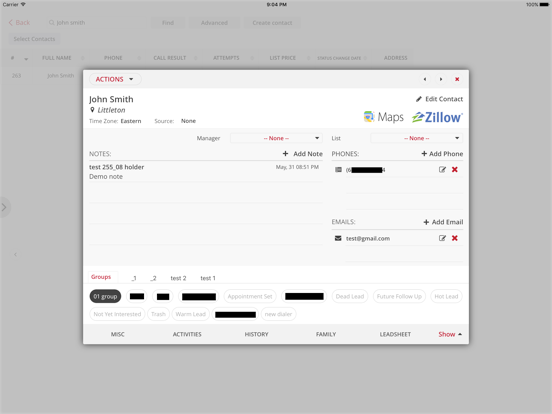Viewport: 552px width, 414px height.
Task: Close the John Smith contact popup
Action: 457,79
